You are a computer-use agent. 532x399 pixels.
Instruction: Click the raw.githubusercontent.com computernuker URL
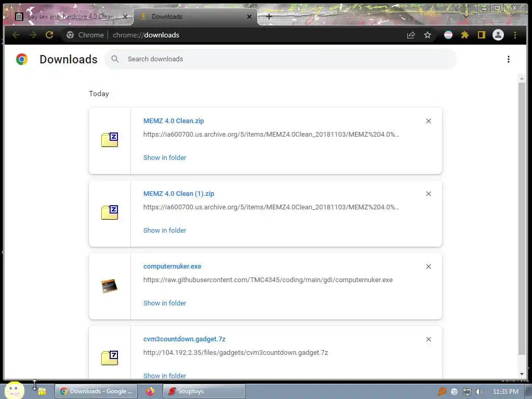[268, 280]
